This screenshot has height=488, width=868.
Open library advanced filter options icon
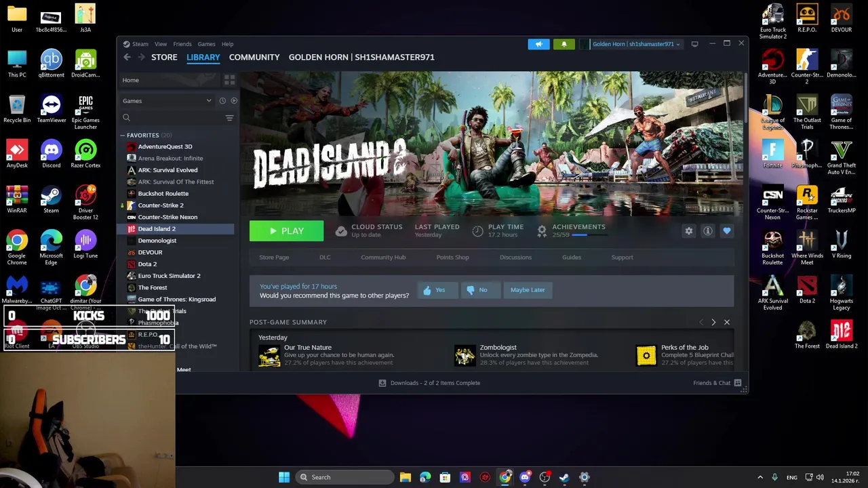tap(229, 118)
